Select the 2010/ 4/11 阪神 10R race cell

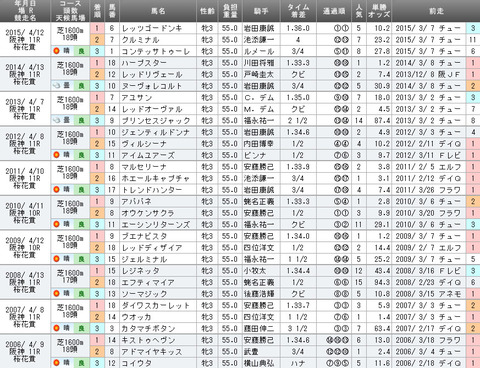coord(25,213)
